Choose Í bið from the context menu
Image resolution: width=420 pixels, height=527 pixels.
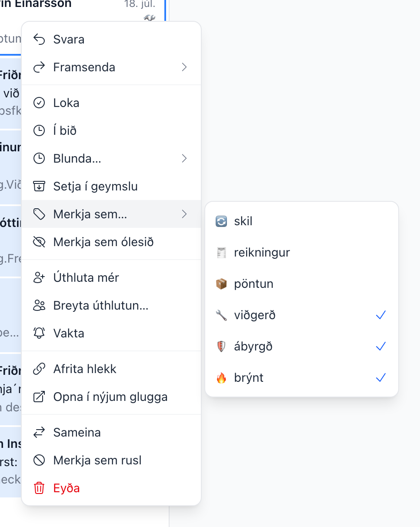click(x=111, y=131)
